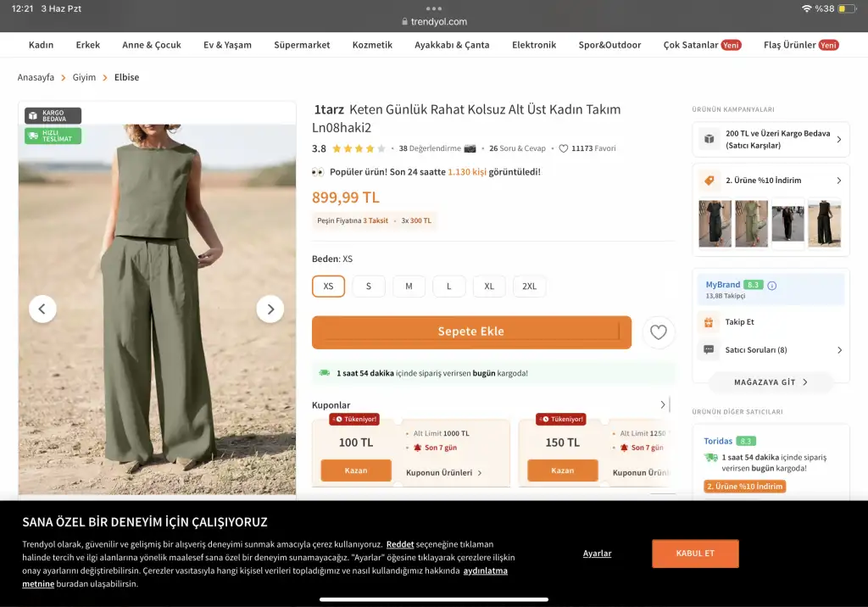
Task: Select size XS
Action: 328,287
